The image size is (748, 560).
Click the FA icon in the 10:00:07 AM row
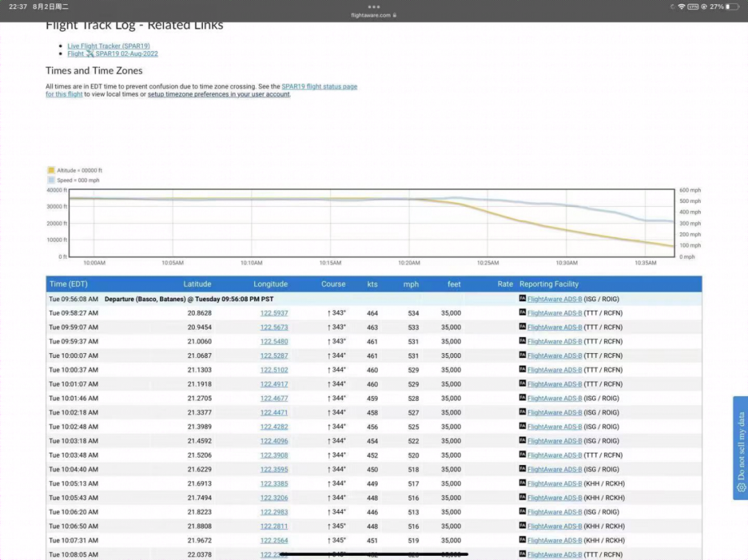click(x=522, y=355)
